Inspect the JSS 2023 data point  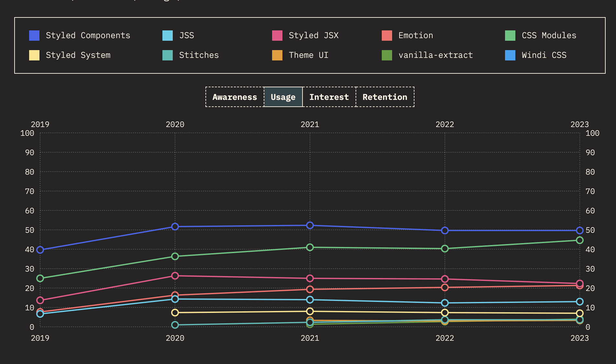[x=580, y=302]
